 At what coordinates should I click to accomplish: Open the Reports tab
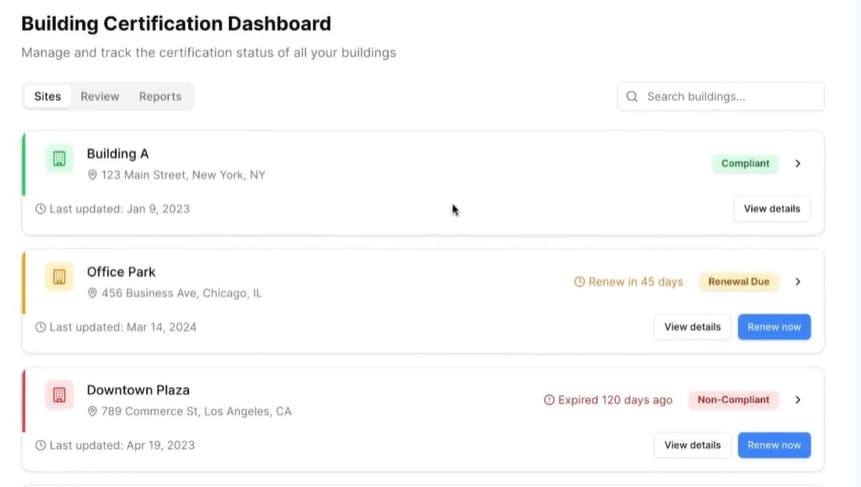point(160,97)
